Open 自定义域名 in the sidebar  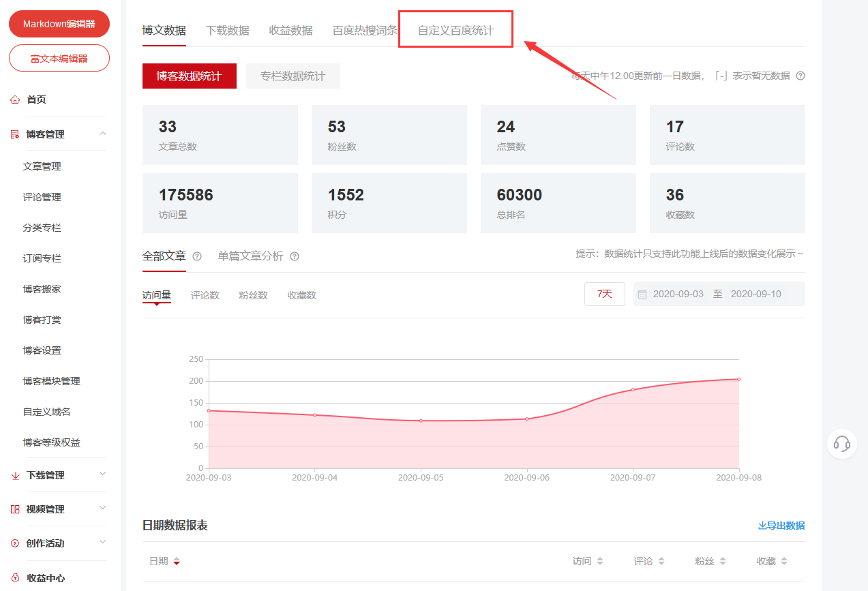pos(46,412)
